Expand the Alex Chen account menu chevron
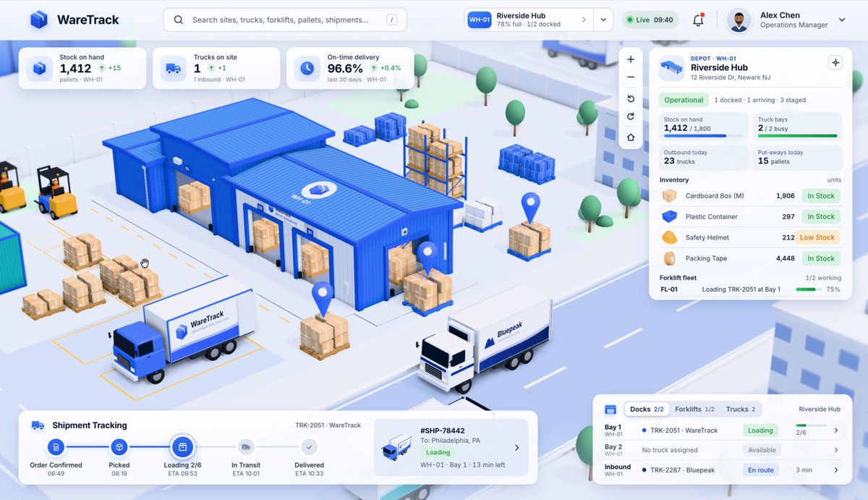The image size is (868, 500). (842, 20)
